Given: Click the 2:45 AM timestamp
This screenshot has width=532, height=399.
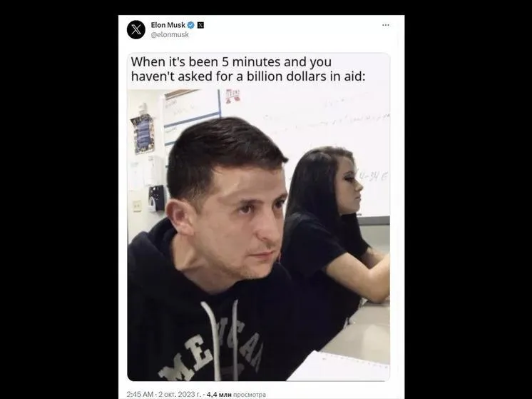Looking at the screenshot, I should (x=140, y=394).
